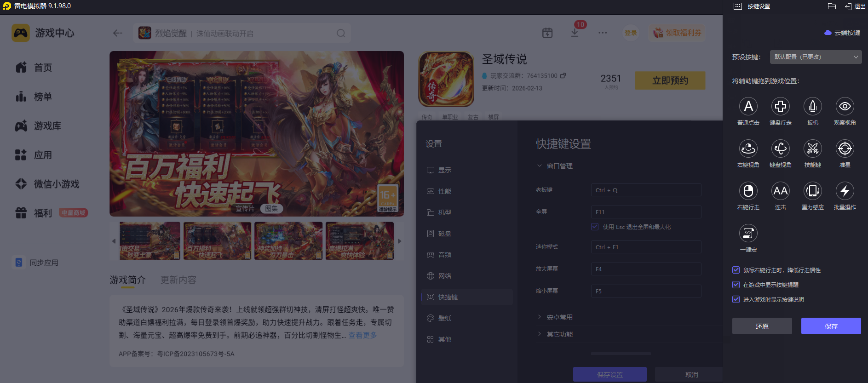The width and height of the screenshot is (868, 383).
Task: Copy the player group number
Action: 563,75
